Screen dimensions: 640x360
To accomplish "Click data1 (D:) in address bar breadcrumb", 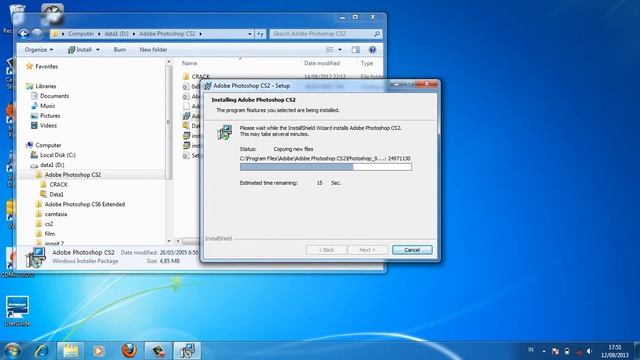I will [x=116, y=34].
